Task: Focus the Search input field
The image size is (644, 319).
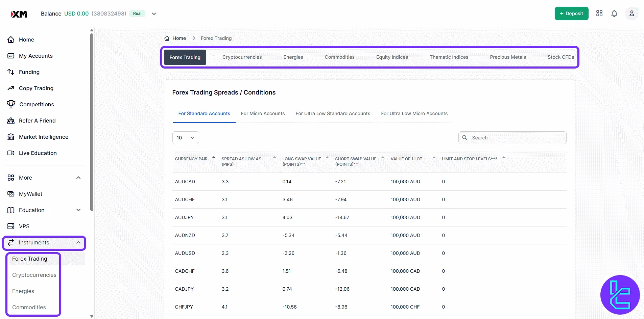Action: point(512,138)
